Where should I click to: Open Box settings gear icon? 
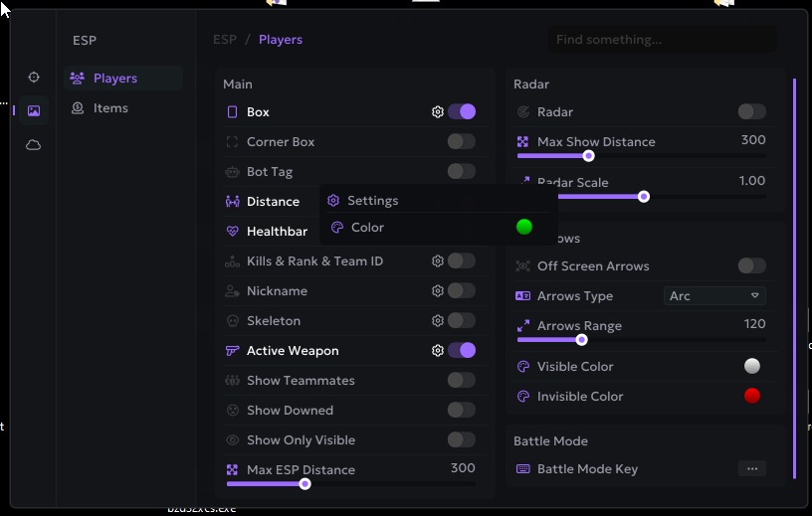pos(437,112)
